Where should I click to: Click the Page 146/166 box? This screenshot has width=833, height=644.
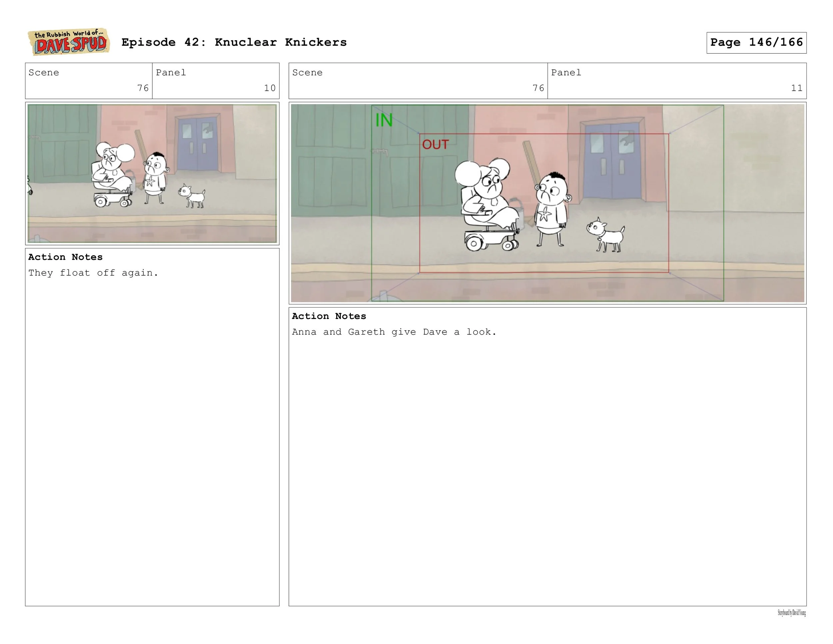coord(756,42)
